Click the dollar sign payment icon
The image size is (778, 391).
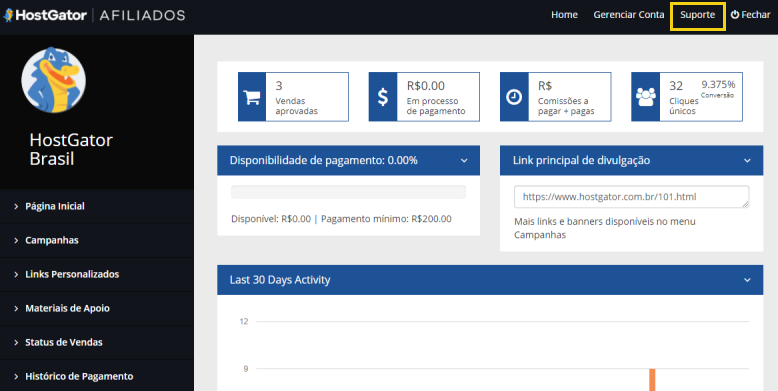tap(383, 97)
